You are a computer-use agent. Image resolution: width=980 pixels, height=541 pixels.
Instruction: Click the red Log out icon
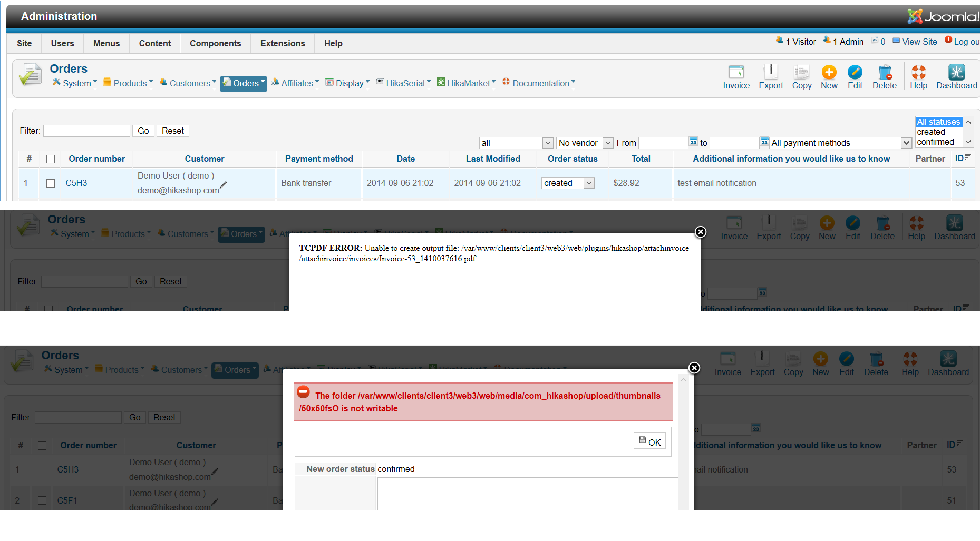[x=948, y=40]
